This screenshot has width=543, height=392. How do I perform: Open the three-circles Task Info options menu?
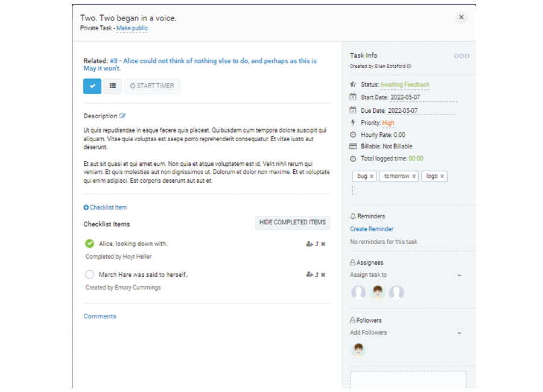click(462, 56)
